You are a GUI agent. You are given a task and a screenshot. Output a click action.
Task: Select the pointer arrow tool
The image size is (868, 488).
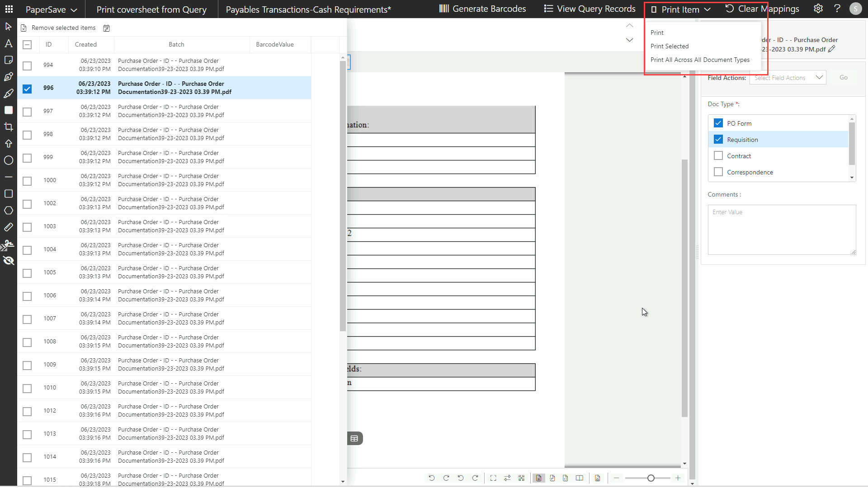(8, 27)
